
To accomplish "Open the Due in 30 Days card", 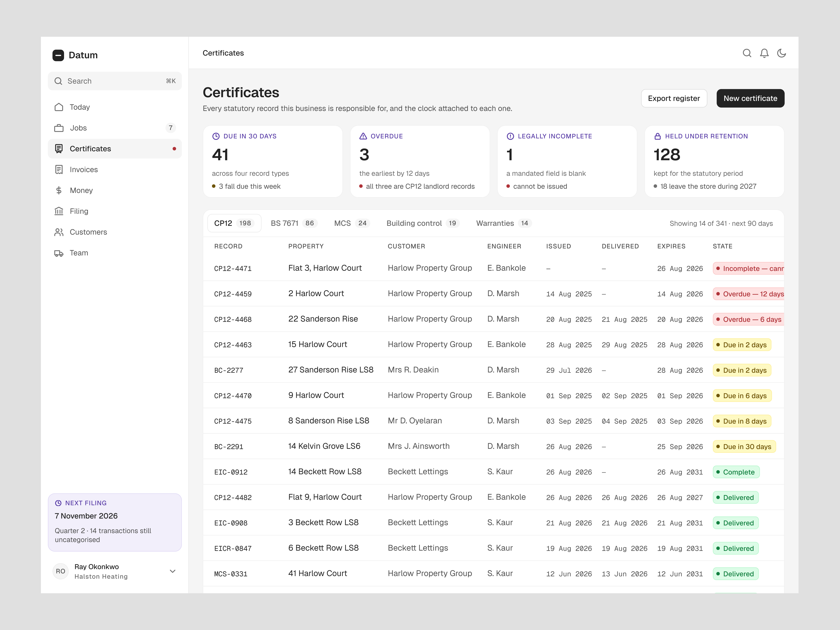I will coord(273,161).
